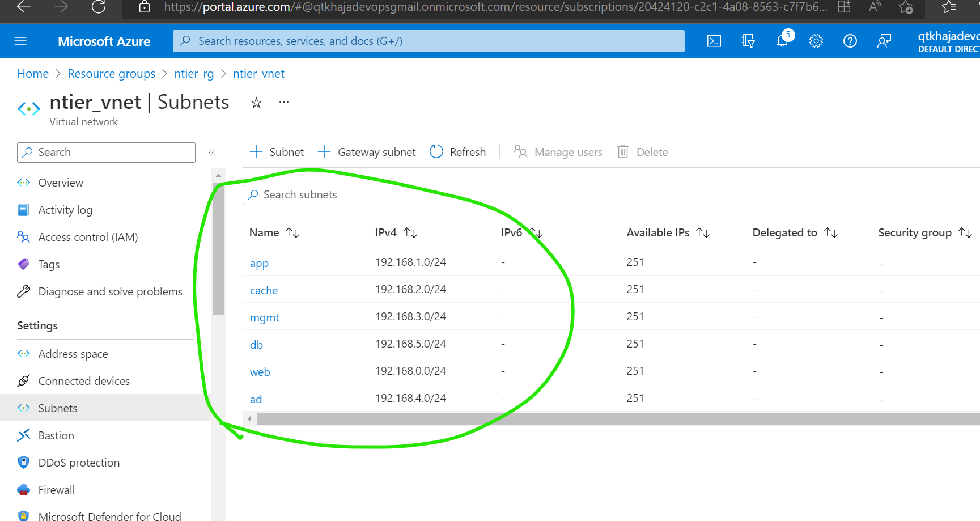Viewport: 980px width, 521px height.
Task: Favorite ntier_vnet with the star icon
Action: click(x=257, y=103)
